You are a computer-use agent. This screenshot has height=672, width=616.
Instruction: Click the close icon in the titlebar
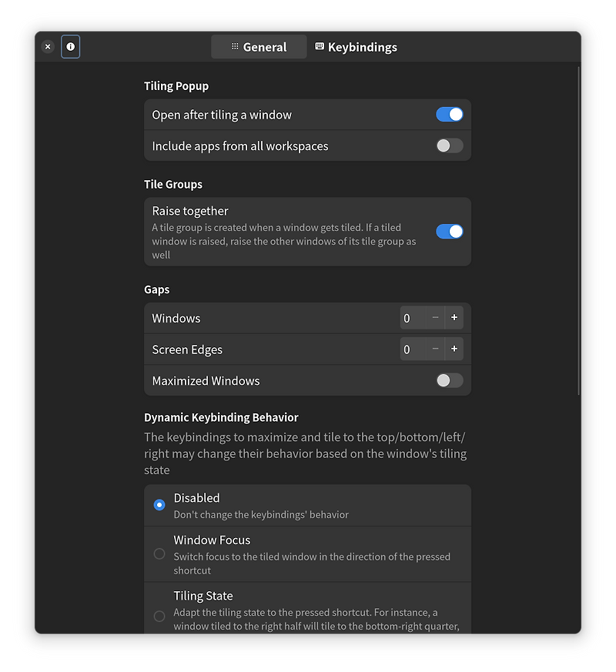(x=47, y=46)
